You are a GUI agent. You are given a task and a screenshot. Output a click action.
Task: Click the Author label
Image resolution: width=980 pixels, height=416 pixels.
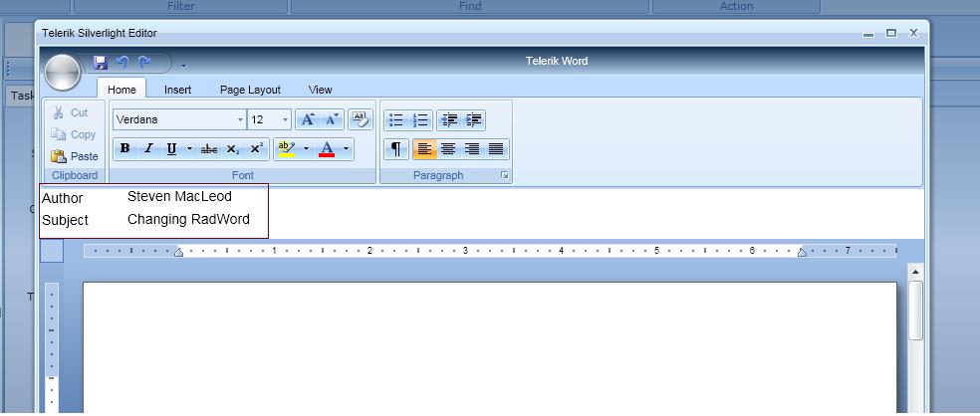click(x=63, y=198)
